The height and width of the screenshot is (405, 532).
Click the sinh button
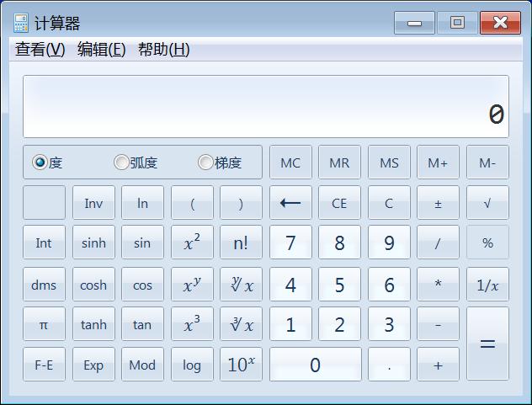point(93,242)
